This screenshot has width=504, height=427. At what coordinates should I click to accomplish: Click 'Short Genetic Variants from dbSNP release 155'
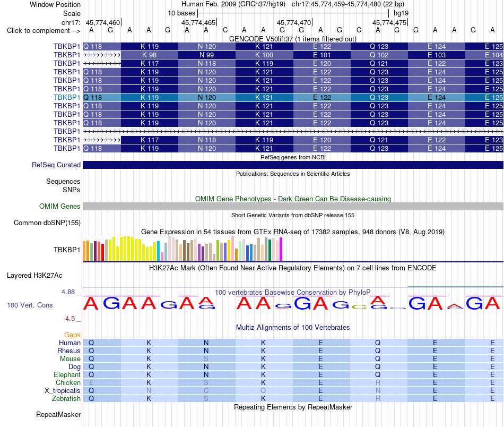[x=293, y=215]
